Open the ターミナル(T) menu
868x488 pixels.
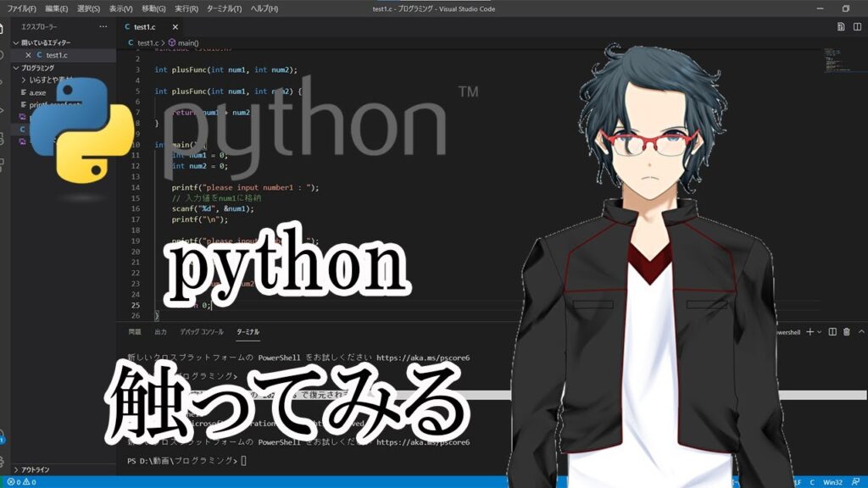225,8
